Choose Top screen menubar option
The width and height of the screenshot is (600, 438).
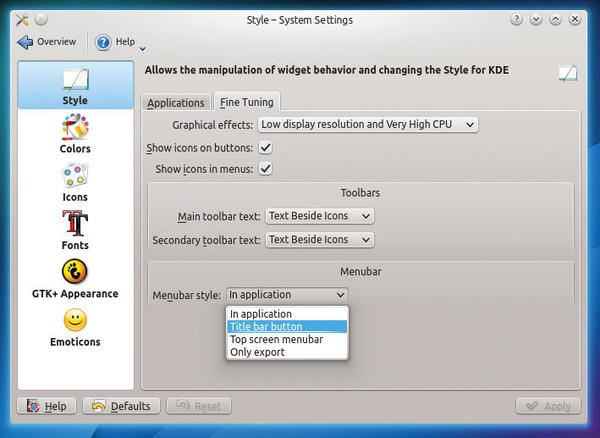tap(287, 339)
